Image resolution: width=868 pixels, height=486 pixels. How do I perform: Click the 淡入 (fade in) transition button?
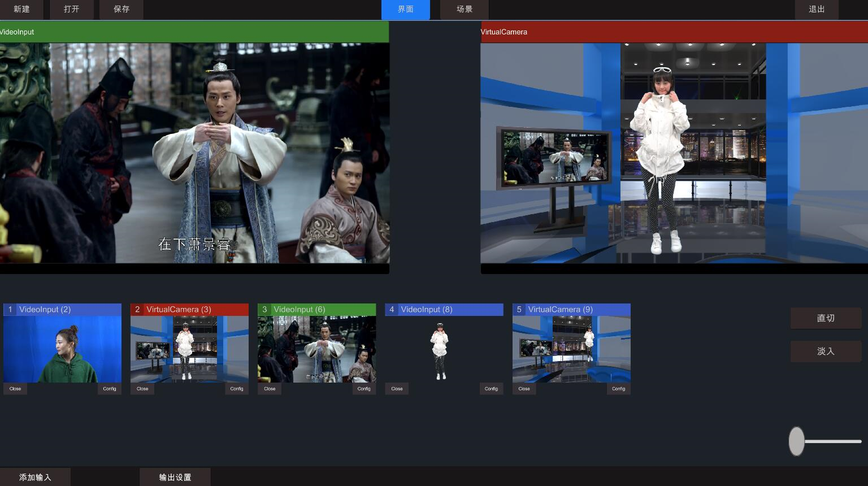coord(826,352)
